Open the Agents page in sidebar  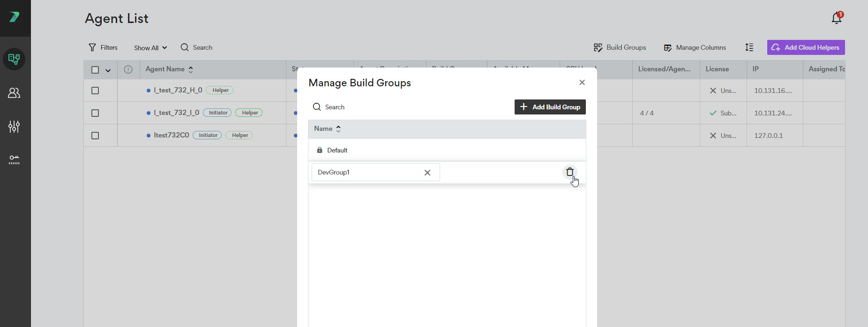click(x=14, y=59)
